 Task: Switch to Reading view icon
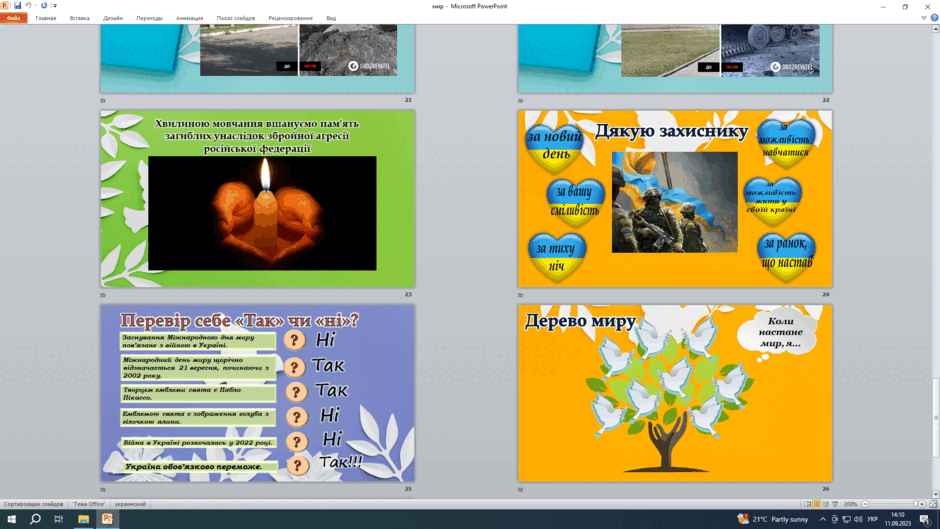(825, 504)
